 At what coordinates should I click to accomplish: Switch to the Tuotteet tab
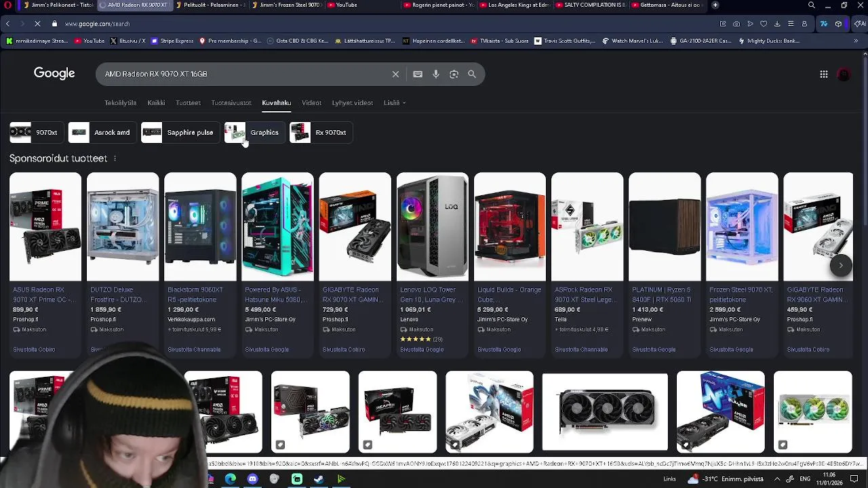[x=188, y=103]
